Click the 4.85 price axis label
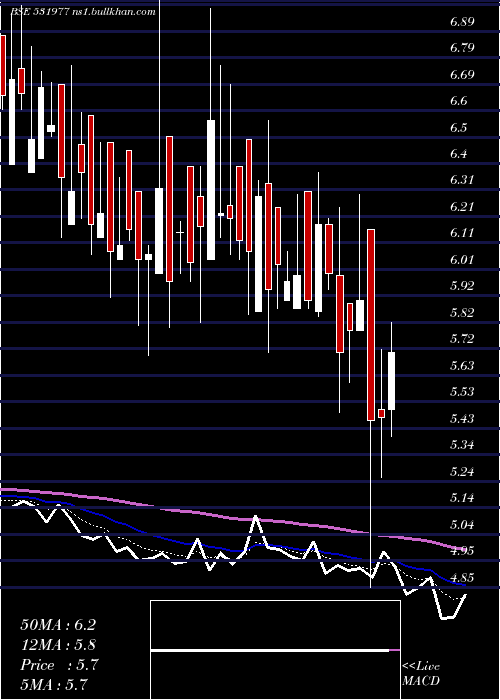This screenshot has height=700, width=500. tap(462, 577)
